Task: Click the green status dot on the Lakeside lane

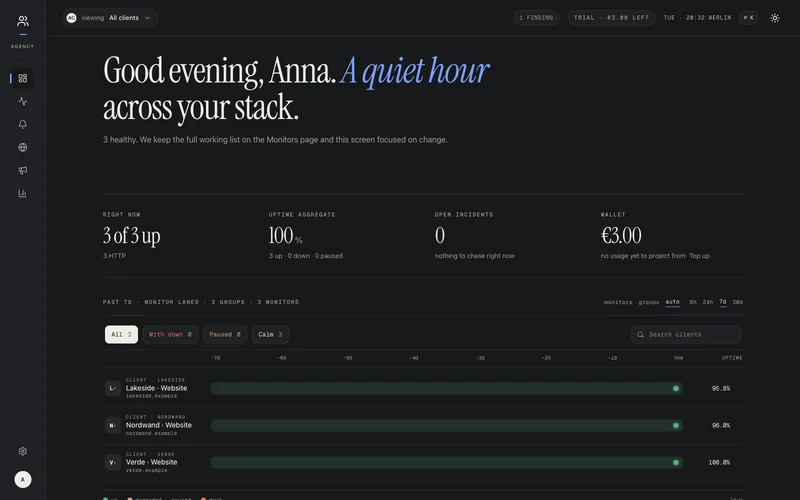Action: 676,388
